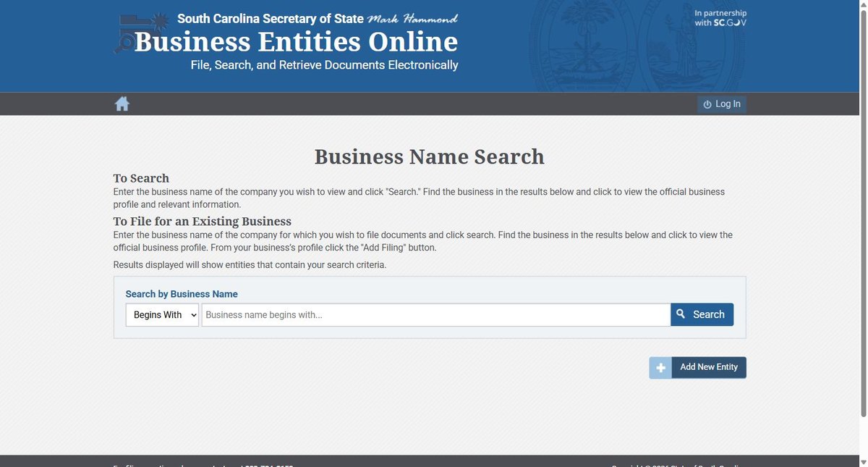Click "To File for an Existing Business" heading

coord(203,221)
